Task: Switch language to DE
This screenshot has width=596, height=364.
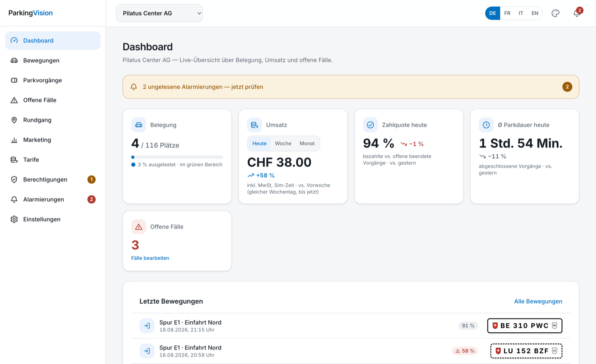Action: pos(492,13)
